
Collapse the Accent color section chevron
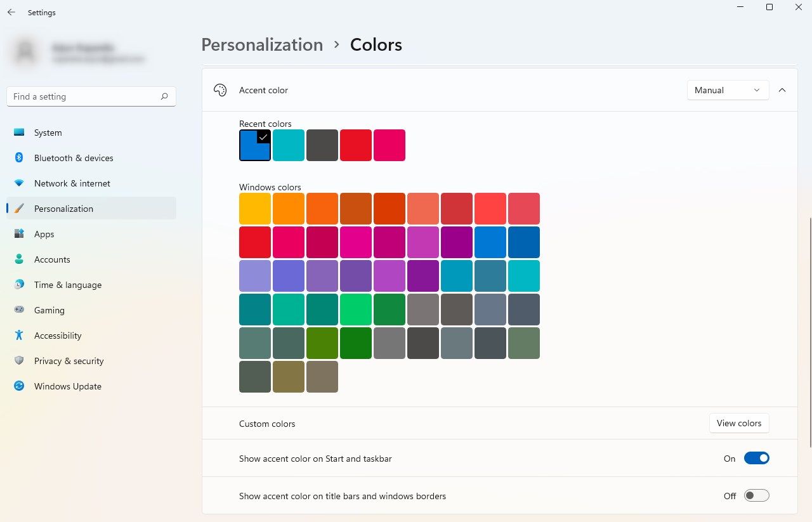point(782,90)
